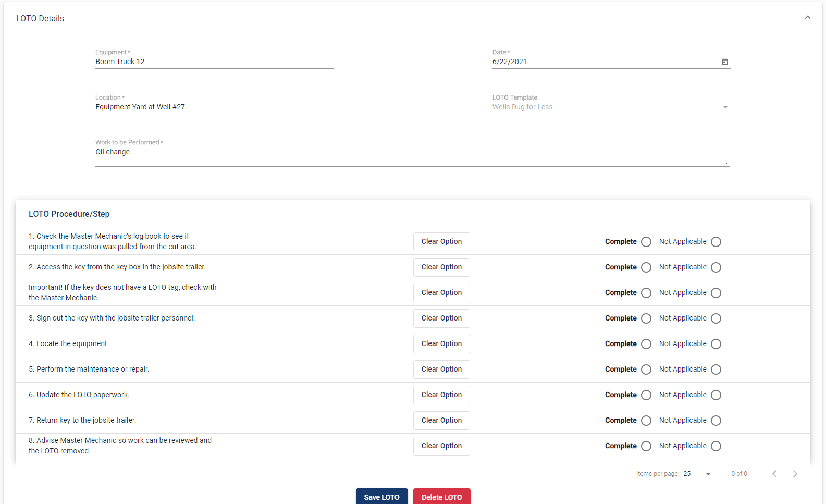
Task: Clear the option for step 3 Sign out key
Action: [441, 318]
